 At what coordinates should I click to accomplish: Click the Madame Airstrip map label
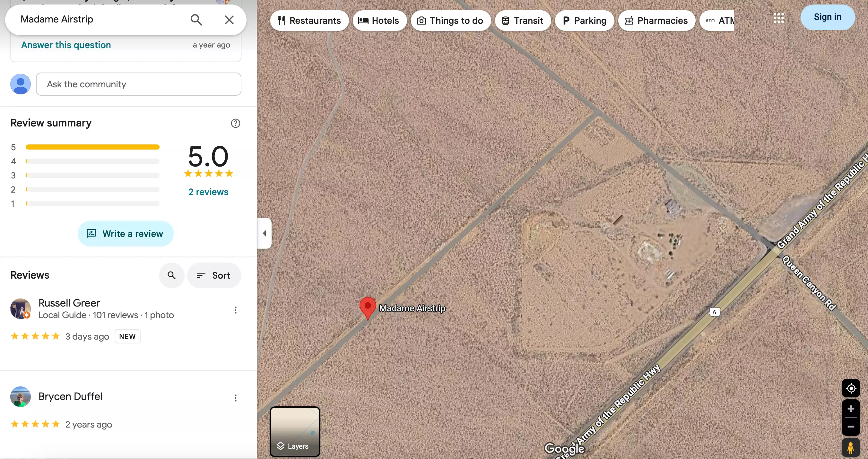tap(412, 308)
